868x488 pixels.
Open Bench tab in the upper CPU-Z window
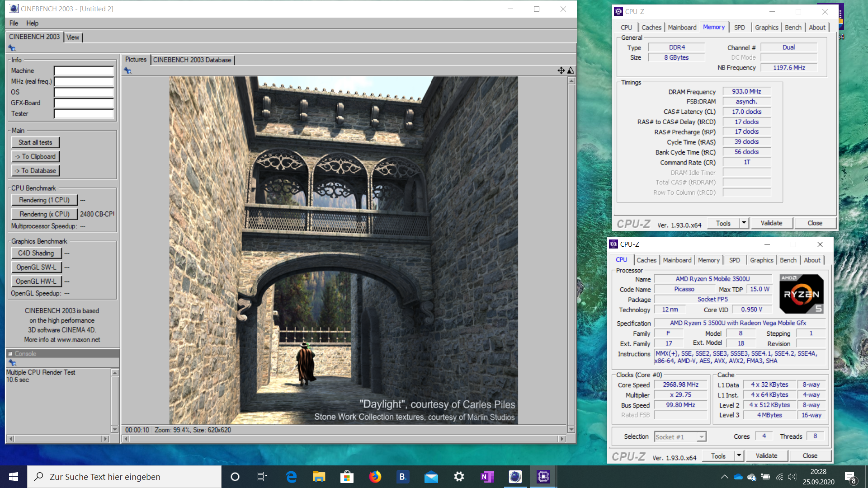click(793, 28)
